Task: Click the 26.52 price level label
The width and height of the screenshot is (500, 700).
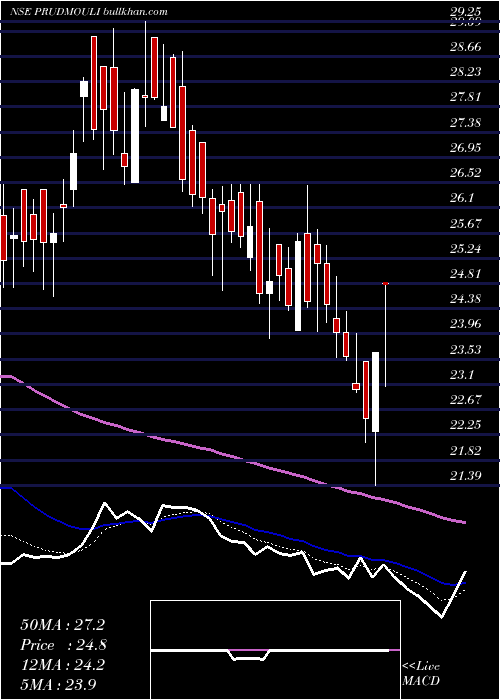Action: pyautogui.click(x=465, y=172)
